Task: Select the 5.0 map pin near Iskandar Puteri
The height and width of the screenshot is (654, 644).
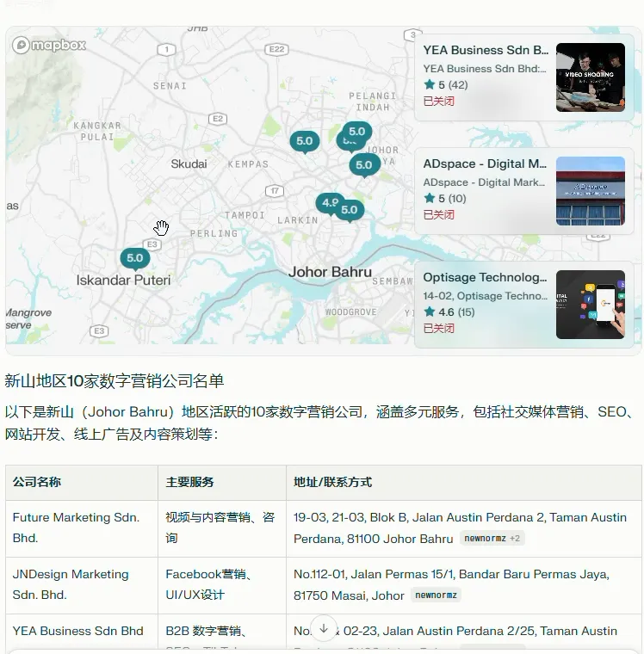Action: click(x=135, y=258)
